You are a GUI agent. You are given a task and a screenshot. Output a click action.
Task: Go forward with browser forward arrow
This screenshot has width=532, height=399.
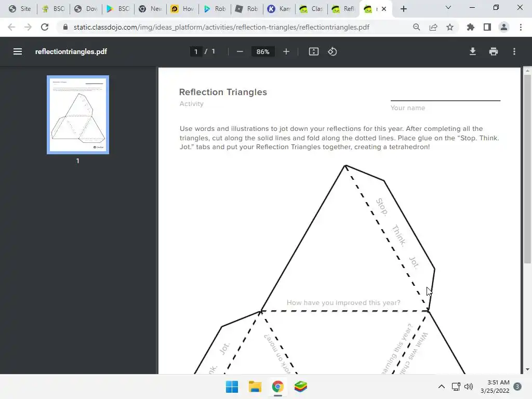tap(28, 27)
